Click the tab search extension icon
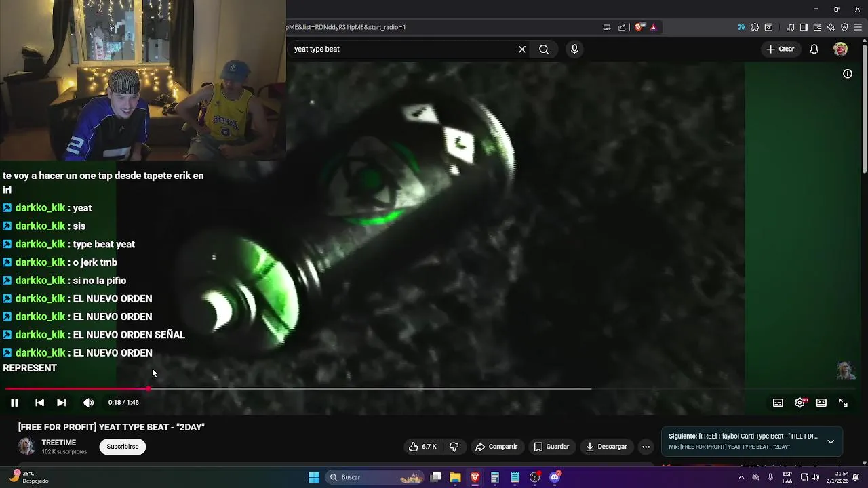868x488 pixels. pos(768,27)
